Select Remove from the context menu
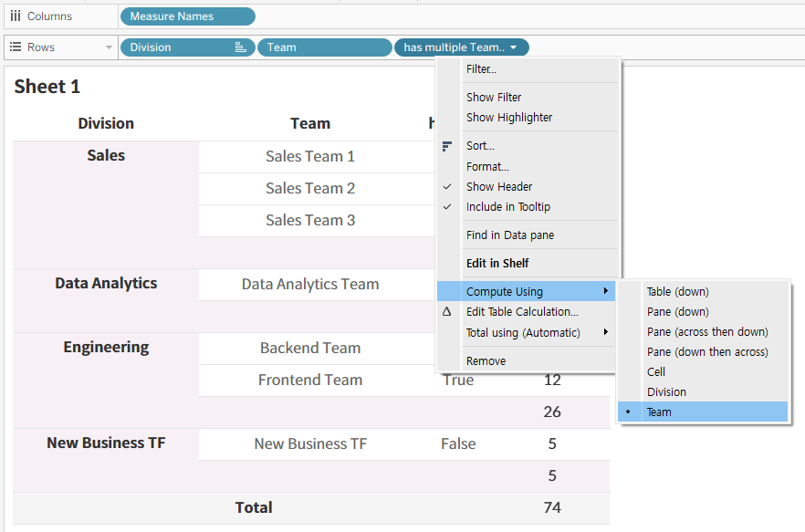The width and height of the screenshot is (805, 532). (486, 361)
